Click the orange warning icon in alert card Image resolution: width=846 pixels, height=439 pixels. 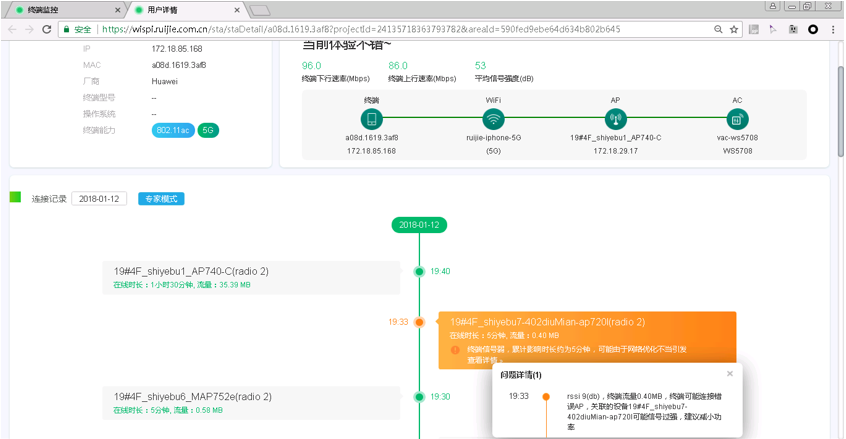(456, 350)
